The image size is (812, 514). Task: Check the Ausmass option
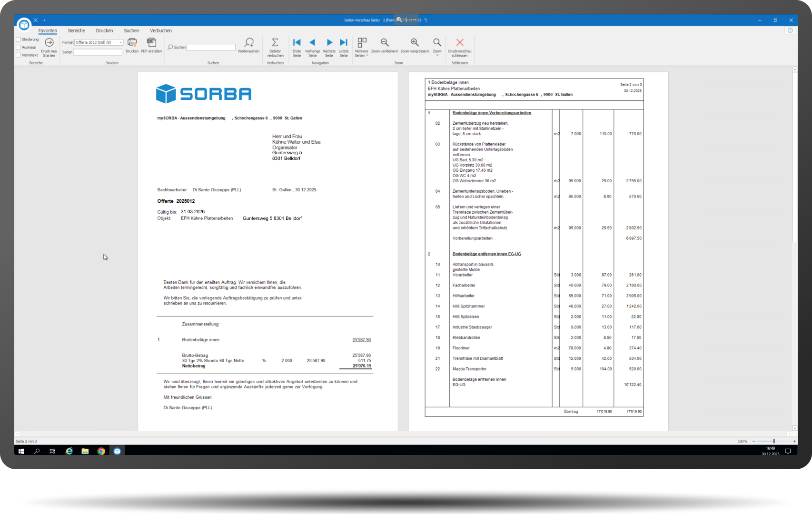(18, 47)
